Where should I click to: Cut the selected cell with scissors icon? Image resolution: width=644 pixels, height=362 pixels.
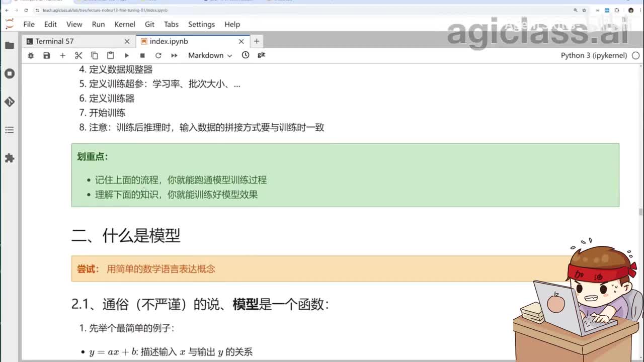(x=78, y=55)
